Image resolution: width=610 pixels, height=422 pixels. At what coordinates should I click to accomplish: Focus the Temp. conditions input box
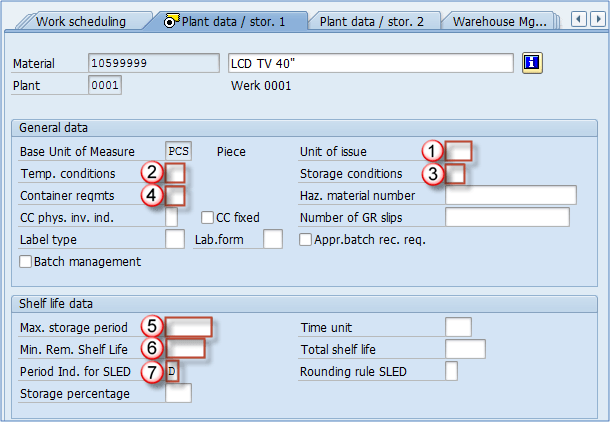pos(175,174)
